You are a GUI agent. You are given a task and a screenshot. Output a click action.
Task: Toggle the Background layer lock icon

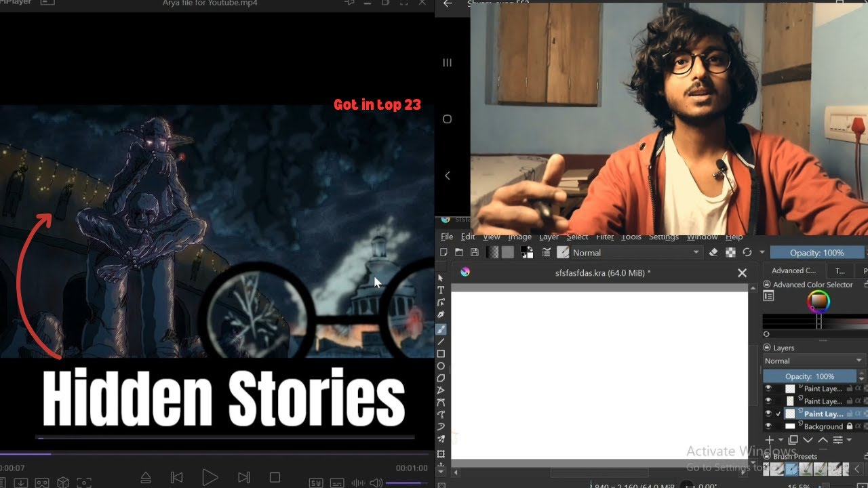point(849,426)
